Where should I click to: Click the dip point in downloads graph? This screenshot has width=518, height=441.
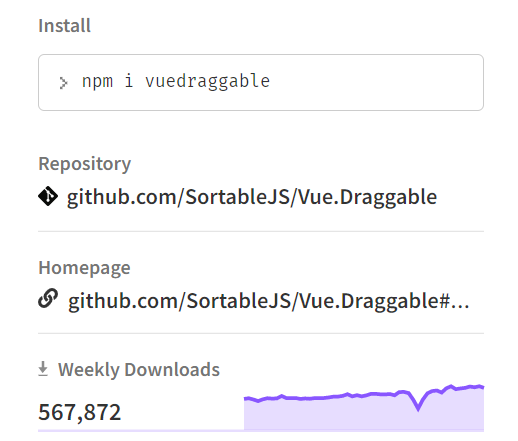point(418,409)
